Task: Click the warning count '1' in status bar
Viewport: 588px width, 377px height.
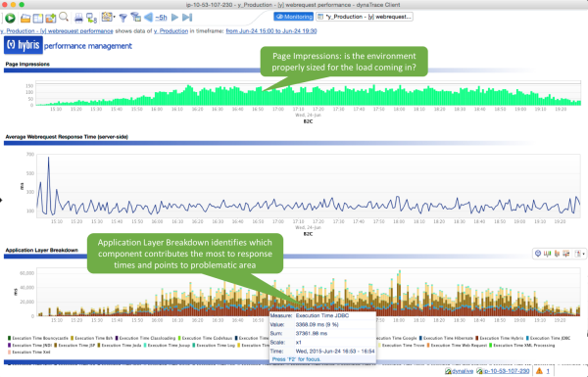Action: tap(548, 371)
